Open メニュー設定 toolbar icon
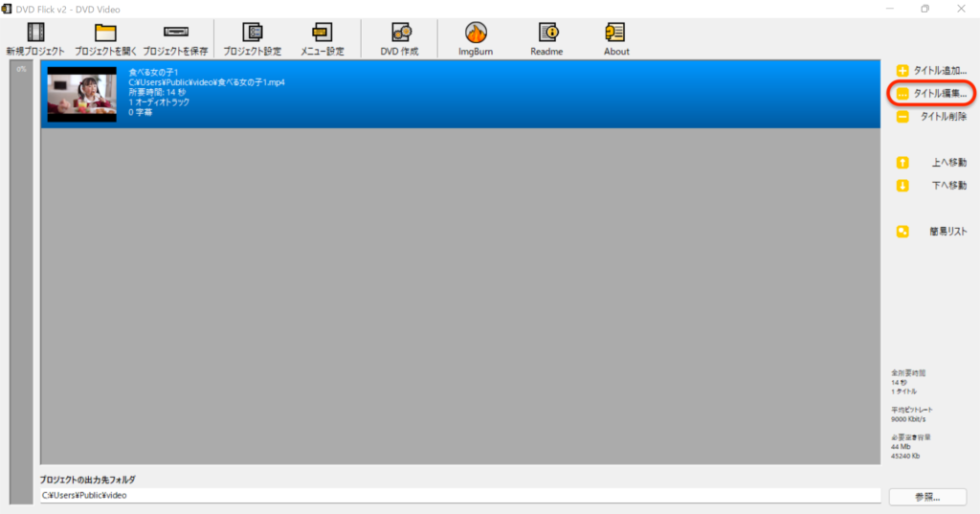Image resolution: width=980 pixels, height=514 pixels. 322,34
